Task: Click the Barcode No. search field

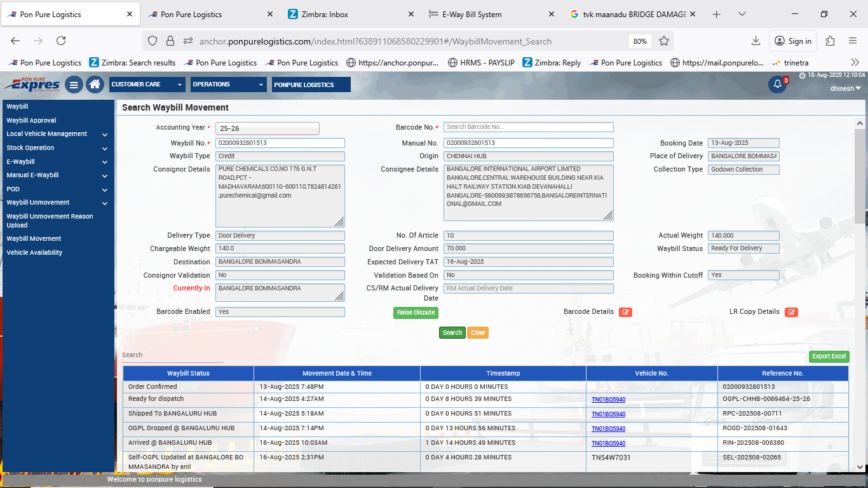Action: pyautogui.click(x=528, y=127)
